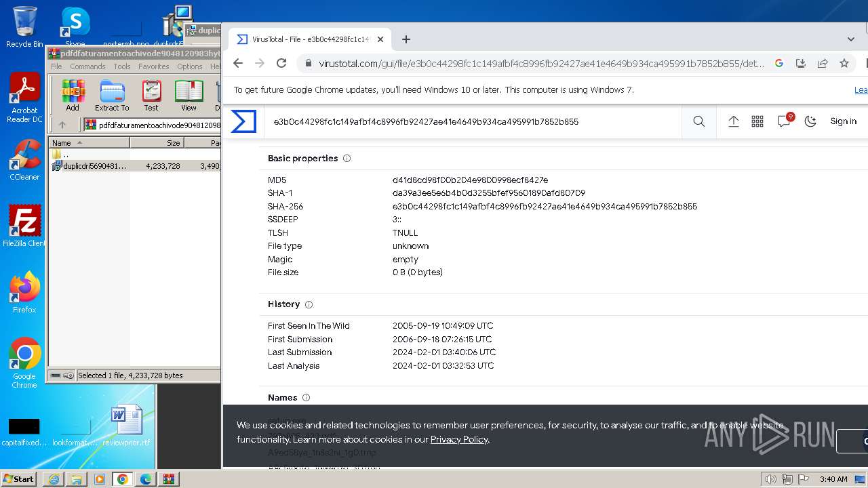Click the Edge taskbar icon
The width and height of the screenshot is (868, 488).
point(146,479)
